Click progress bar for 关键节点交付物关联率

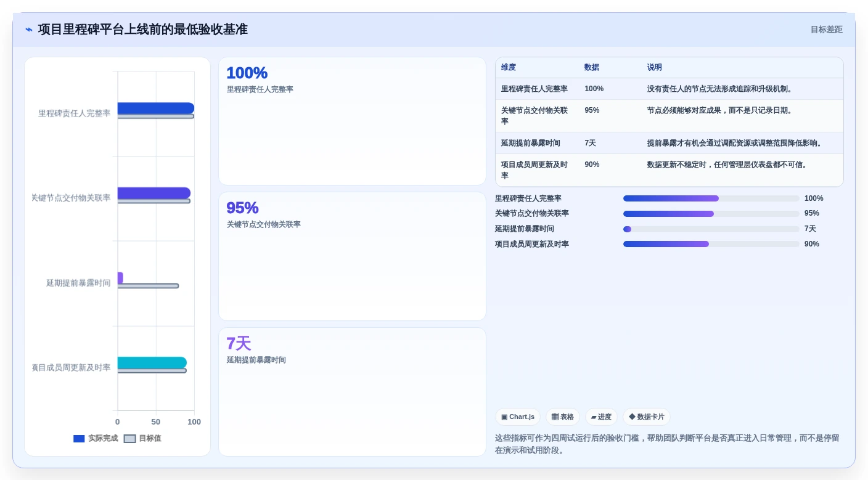[x=711, y=214]
